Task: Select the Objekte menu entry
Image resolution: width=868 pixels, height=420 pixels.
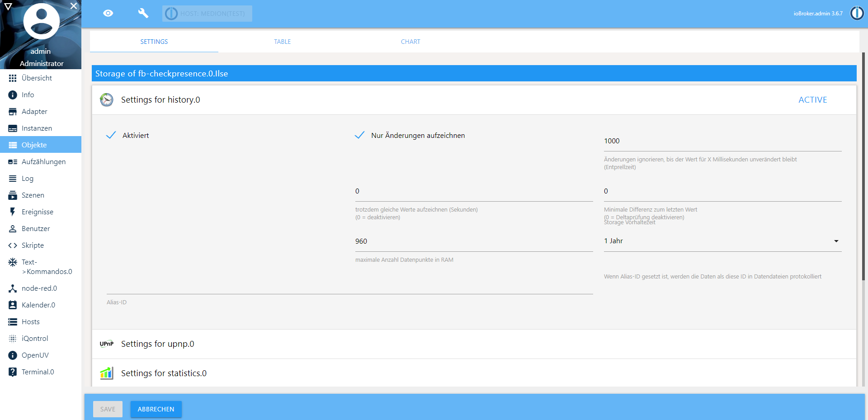Action: tap(41, 145)
